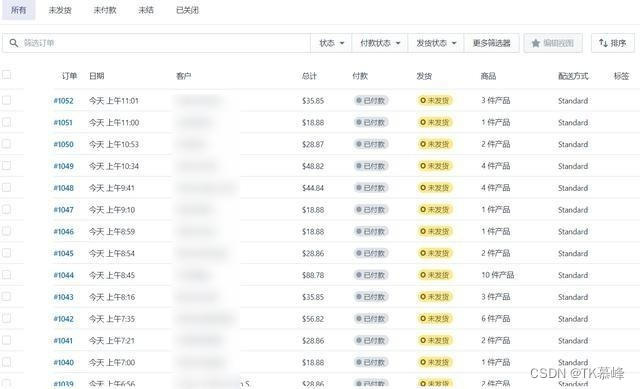Open the 付款状态 filter dropdown
The height and width of the screenshot is (389, 640).
click(x=380, y=43)
